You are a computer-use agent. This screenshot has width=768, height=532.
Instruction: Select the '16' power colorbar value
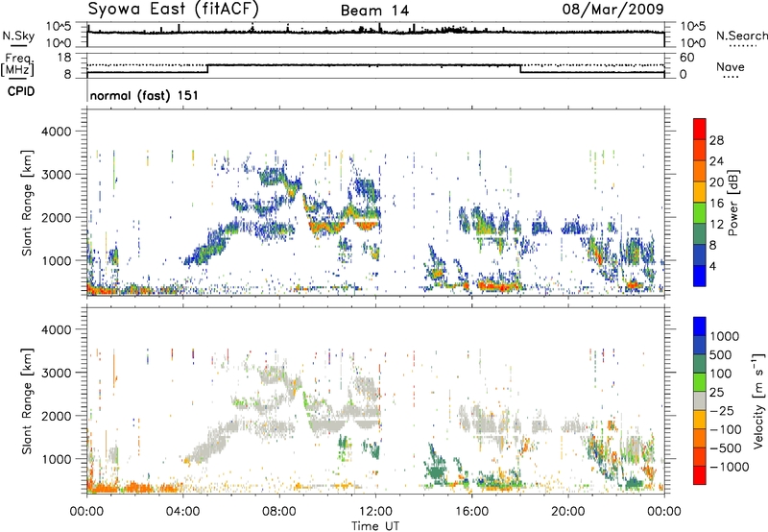tap(716, 204)
